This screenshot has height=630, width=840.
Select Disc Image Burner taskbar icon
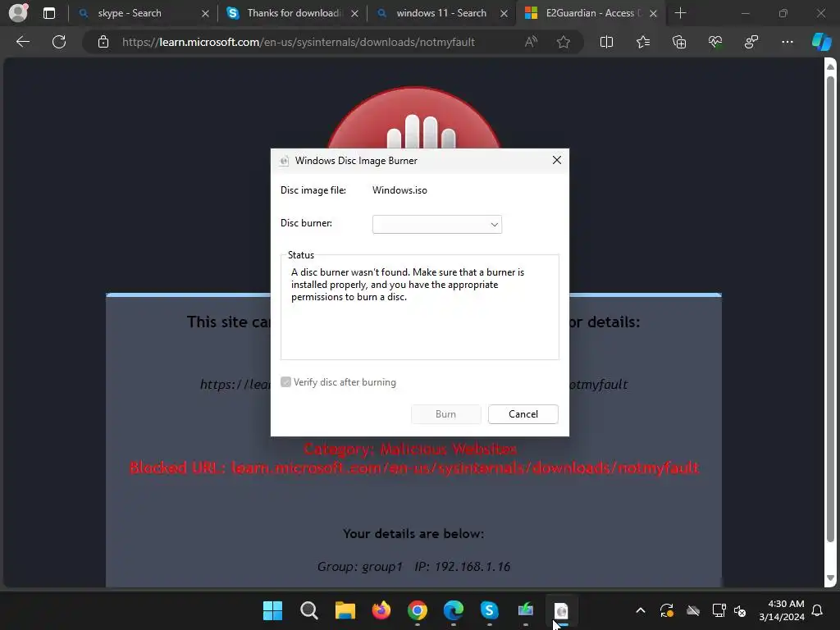(561, 610)
